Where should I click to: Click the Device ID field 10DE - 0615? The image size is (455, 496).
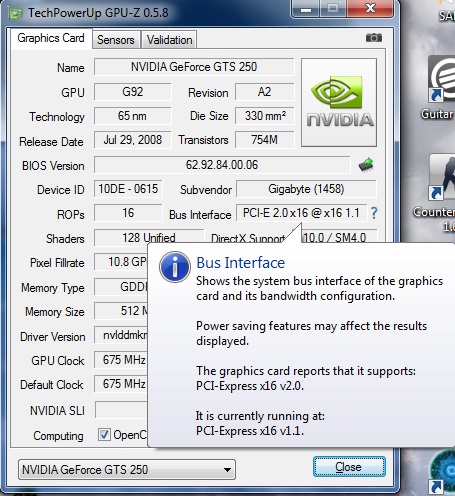128,189
